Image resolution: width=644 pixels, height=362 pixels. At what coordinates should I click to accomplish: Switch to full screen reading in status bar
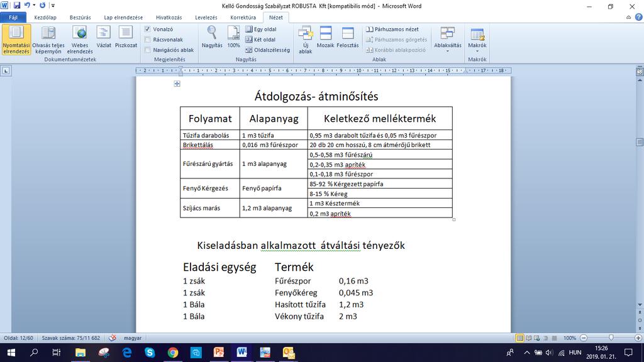(x=528, y=338)
